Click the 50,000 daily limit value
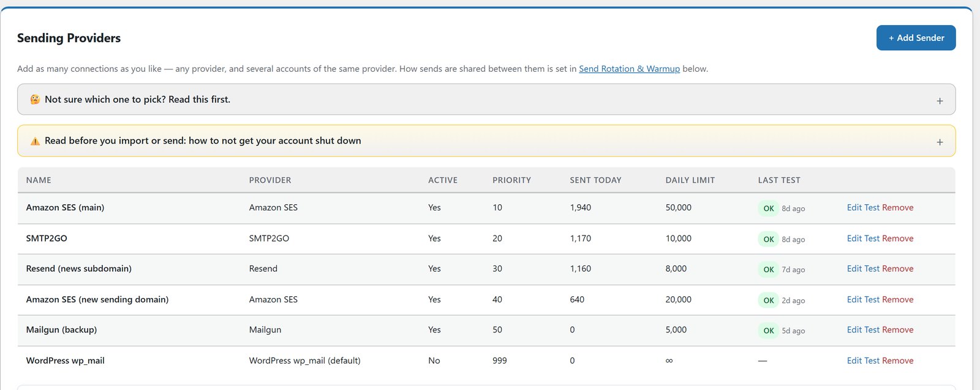 [679, 208]
